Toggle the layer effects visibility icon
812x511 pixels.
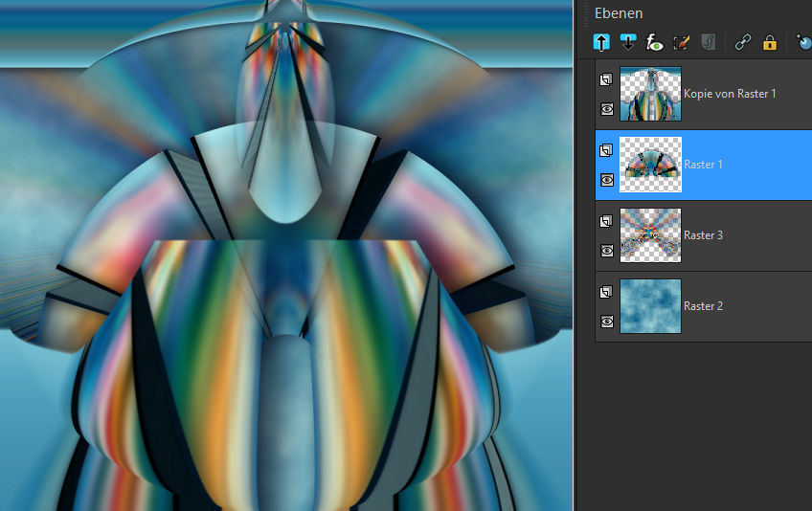[x=655, y=42]
